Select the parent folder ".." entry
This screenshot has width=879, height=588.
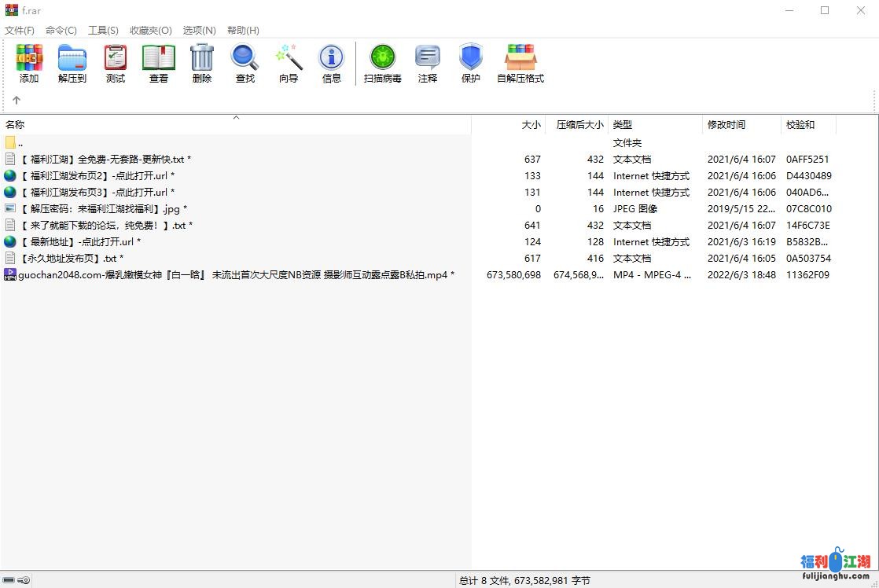[x=20, y=143]
